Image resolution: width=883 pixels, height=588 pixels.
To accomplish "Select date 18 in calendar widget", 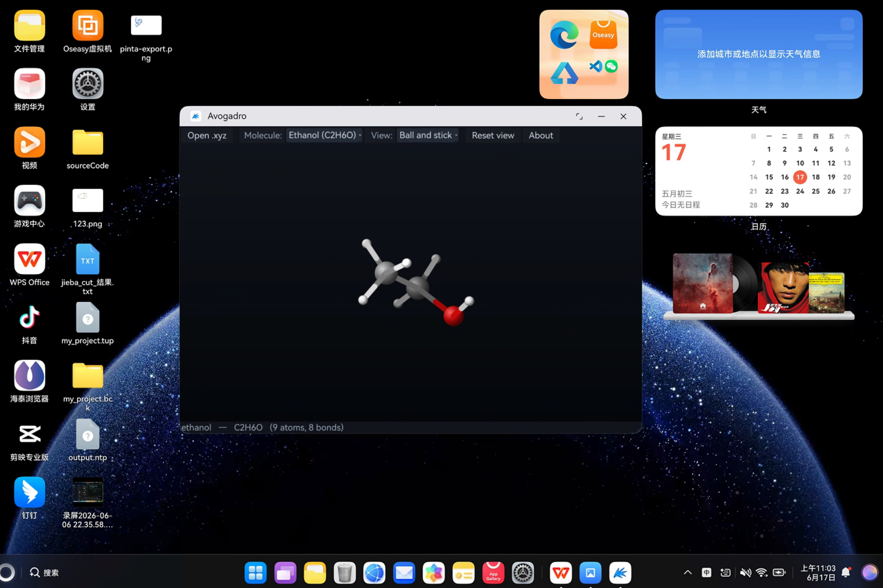I will click(816, 177).
